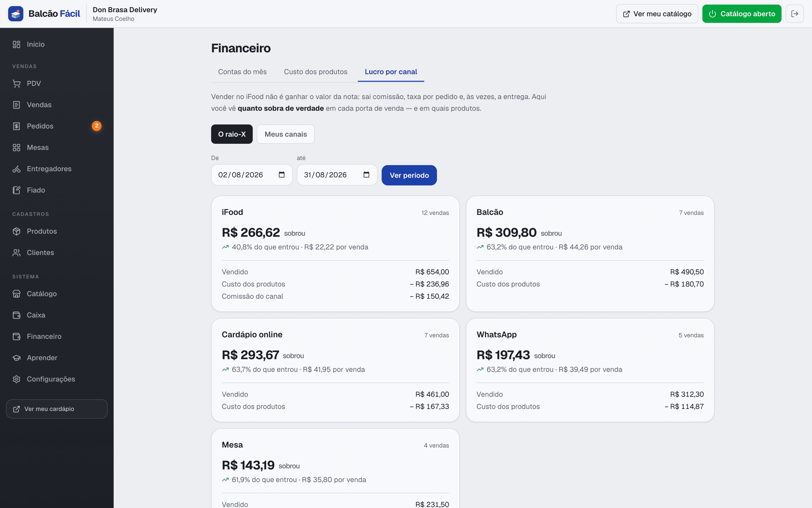Click the Don Brasa Delivery store name
Image resolution: width=812 pixels, height=508 pixels.
pos(125,10)
